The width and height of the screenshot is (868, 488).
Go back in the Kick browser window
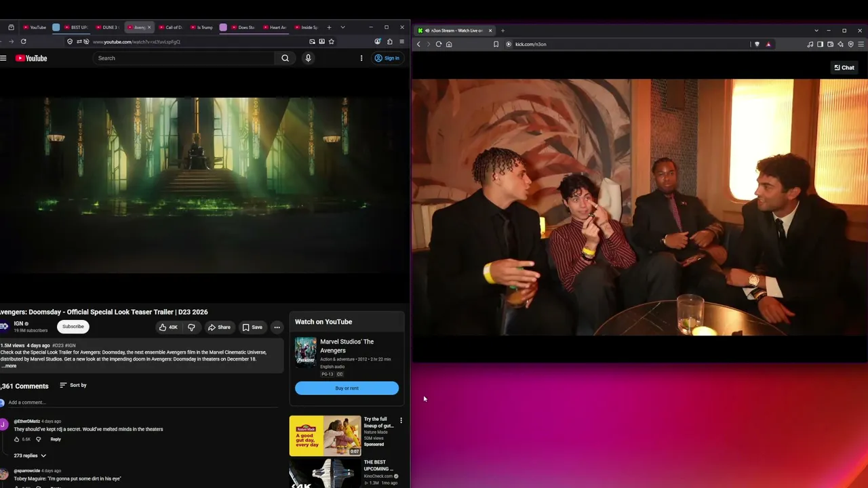pos(418,44)
